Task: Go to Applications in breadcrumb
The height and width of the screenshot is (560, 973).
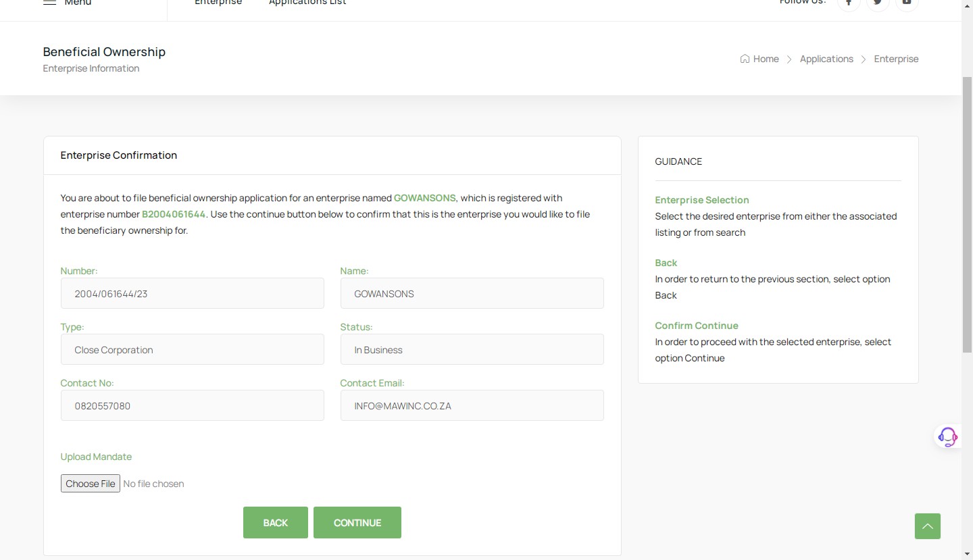Action: point(826,59)
